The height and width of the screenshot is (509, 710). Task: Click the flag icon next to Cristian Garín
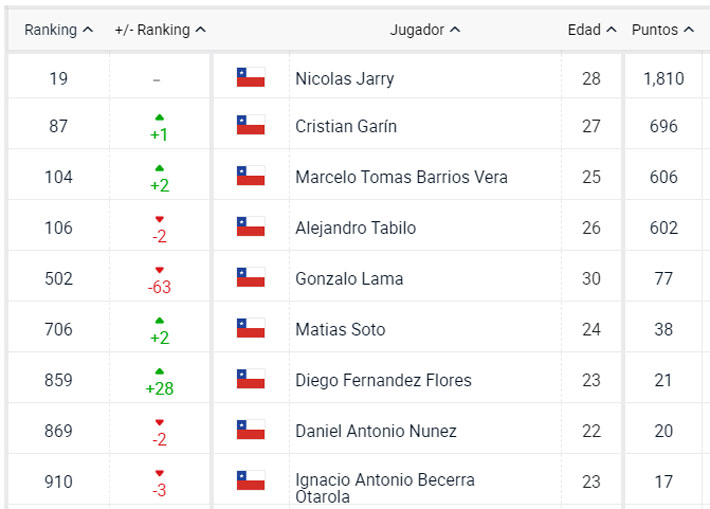[250, 126]
